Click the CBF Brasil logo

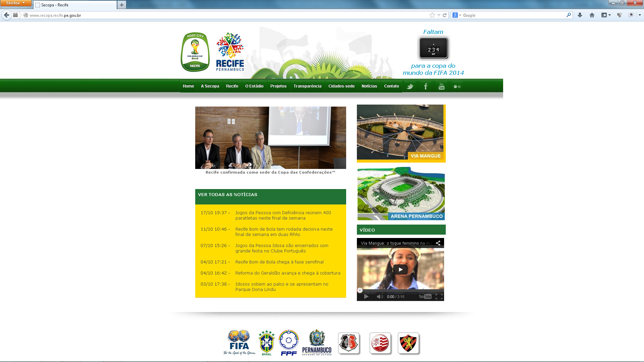click(x=267, y=343)
